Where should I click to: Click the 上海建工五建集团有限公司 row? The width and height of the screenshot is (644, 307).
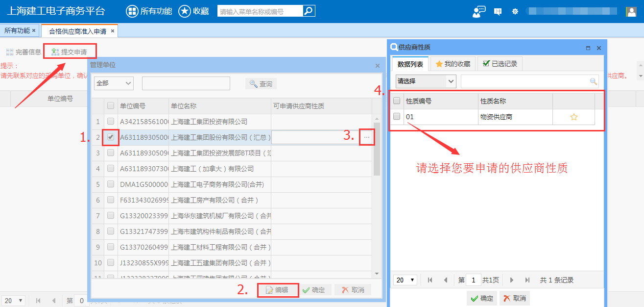tap(233, 262)
